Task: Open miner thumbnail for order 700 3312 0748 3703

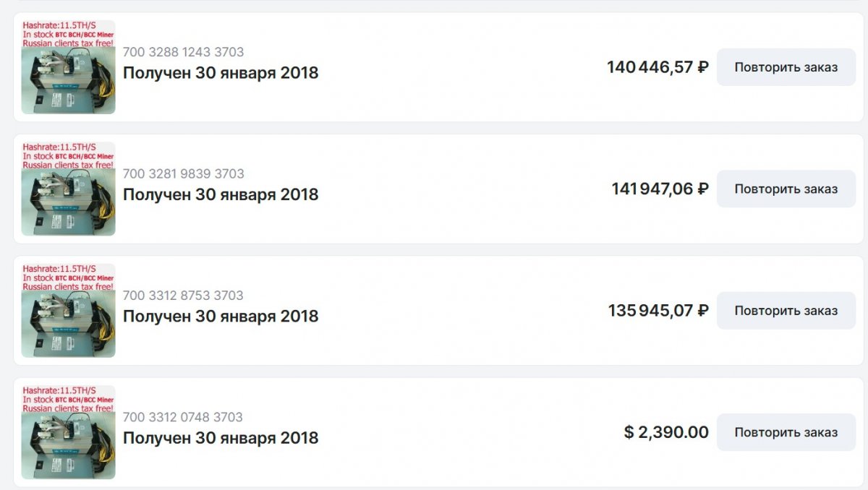Action: click(x=68, y=432)
